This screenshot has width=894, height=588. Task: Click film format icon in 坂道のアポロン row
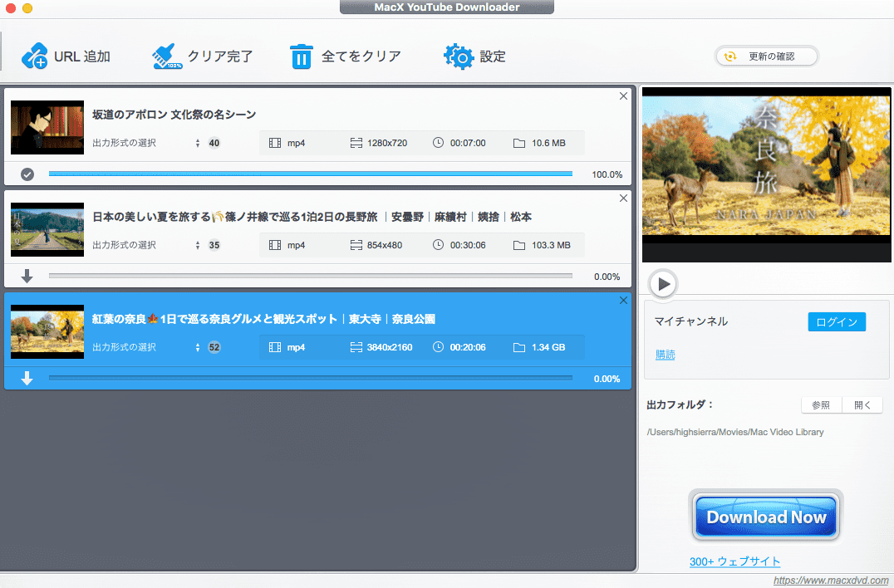[275, 143]
